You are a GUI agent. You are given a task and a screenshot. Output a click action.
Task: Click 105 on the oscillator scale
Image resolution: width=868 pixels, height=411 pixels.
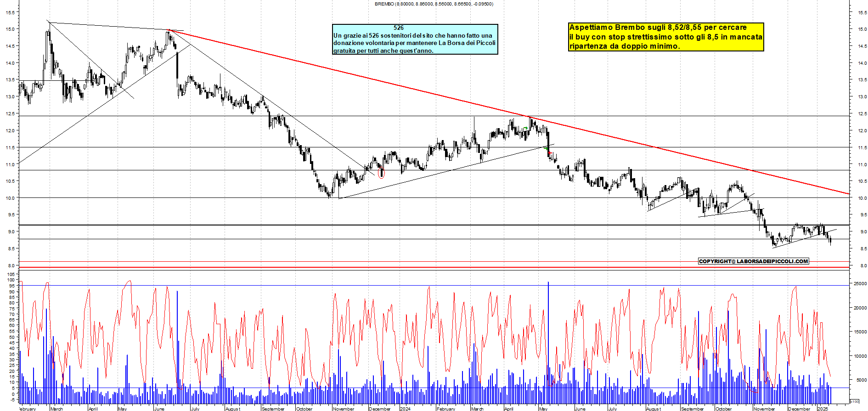coord(11,274)
